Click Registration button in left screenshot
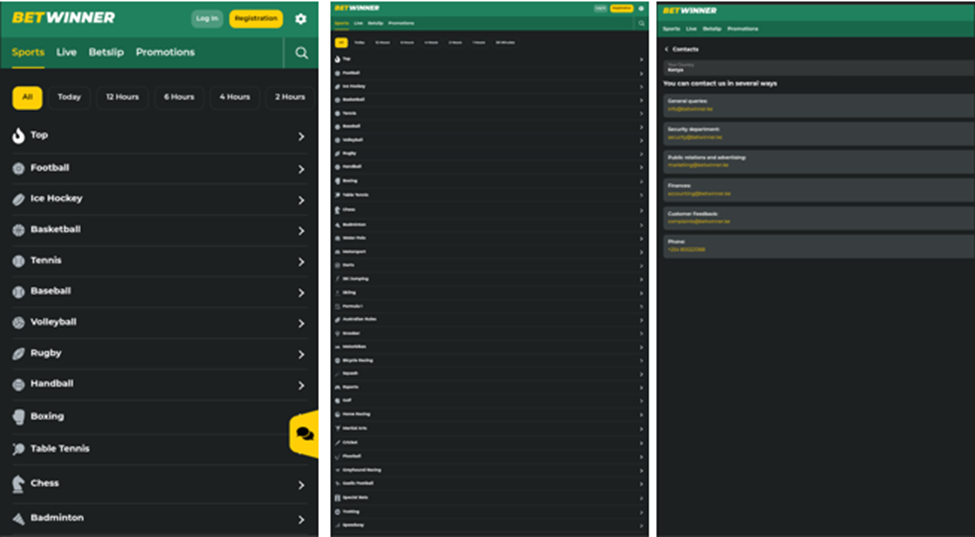This screenshot has height=537, width=975. pyautogui.click(x=256, y=19)
